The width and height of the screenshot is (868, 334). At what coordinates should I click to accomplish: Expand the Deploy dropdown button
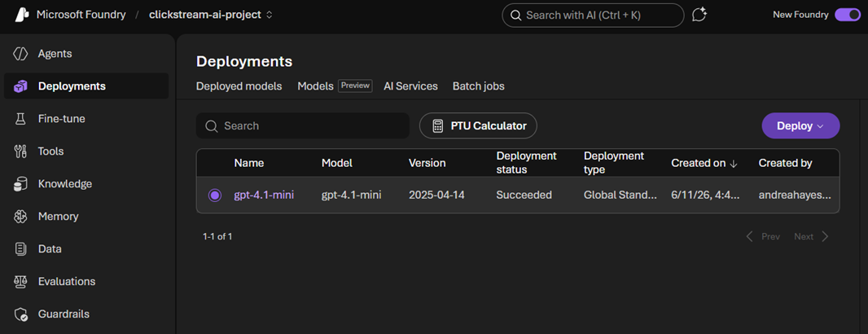point(800,125)
